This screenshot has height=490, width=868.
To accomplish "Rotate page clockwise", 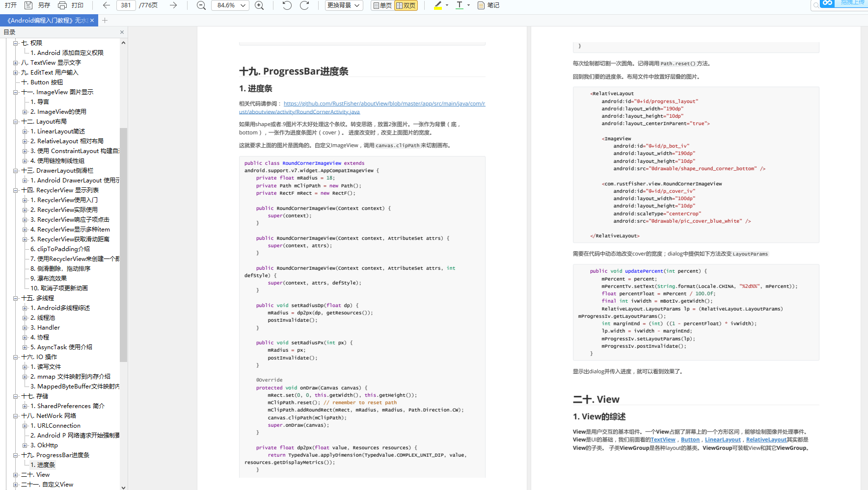I will coord(304,5).
